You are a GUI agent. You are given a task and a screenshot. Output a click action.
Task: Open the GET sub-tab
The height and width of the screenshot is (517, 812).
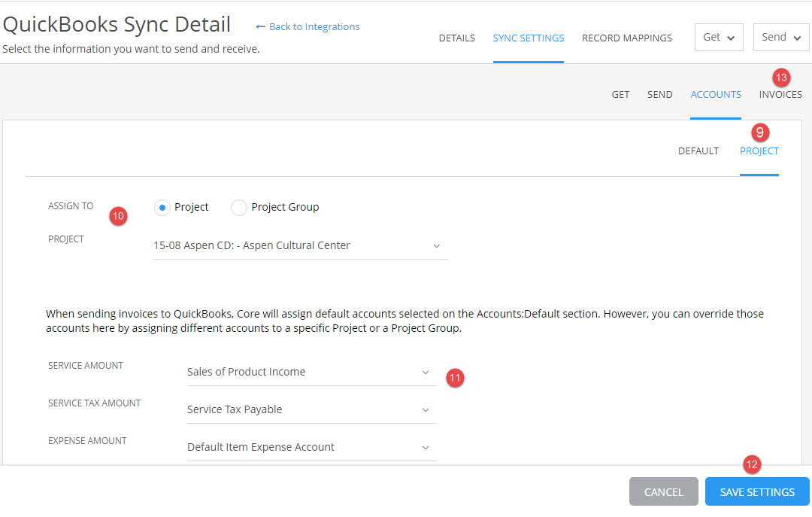[620, 94]
